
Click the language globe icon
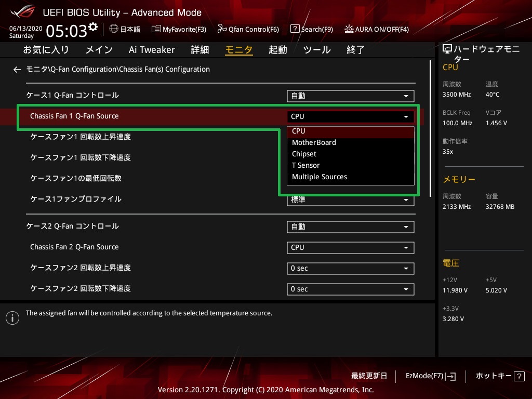(114, 29)
